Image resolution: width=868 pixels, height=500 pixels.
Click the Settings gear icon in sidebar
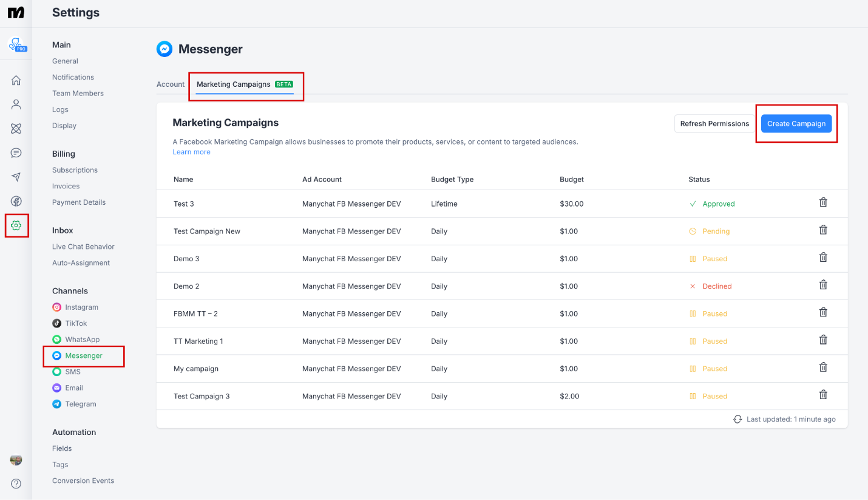(16, 225)
